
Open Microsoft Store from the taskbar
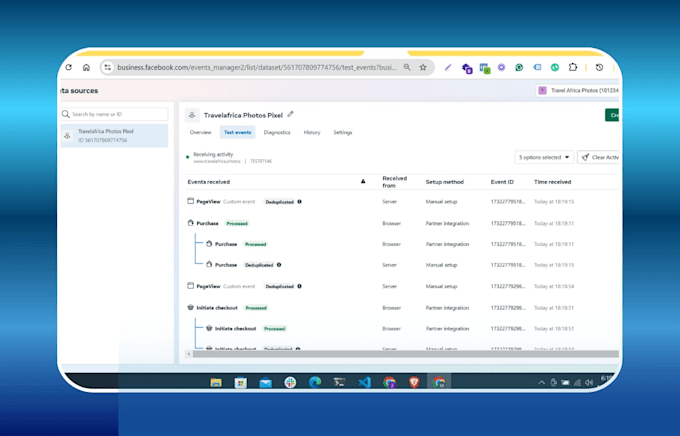(241, 382)
